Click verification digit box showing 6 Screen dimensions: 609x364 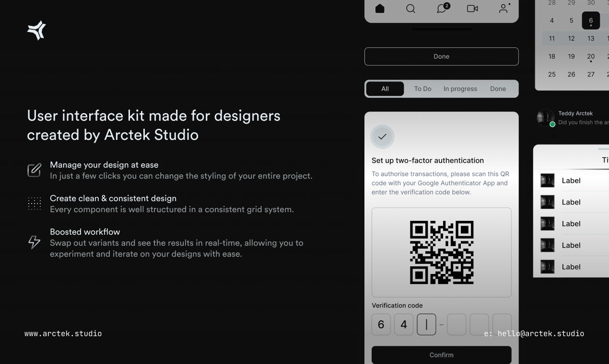point(381,324)
